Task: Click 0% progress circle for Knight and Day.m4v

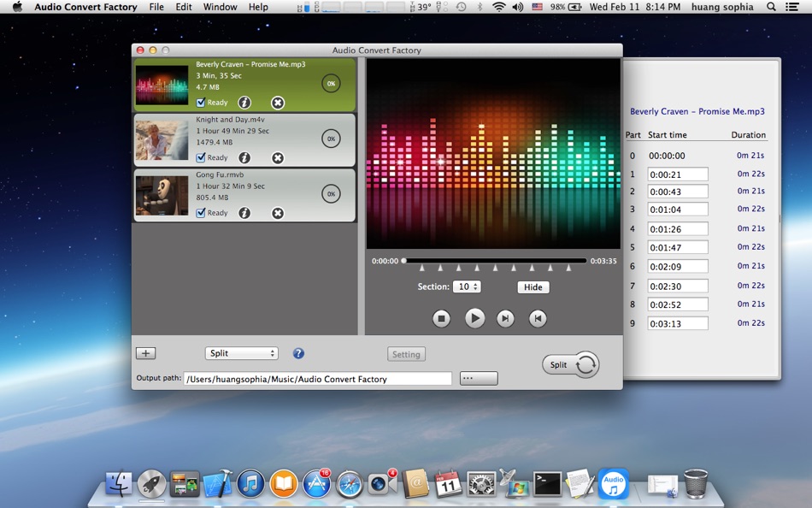Action: tap(331, 139)
